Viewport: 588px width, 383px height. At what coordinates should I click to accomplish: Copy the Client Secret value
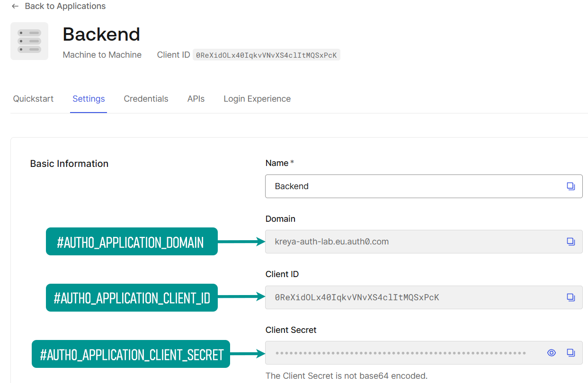coord(570,353)
